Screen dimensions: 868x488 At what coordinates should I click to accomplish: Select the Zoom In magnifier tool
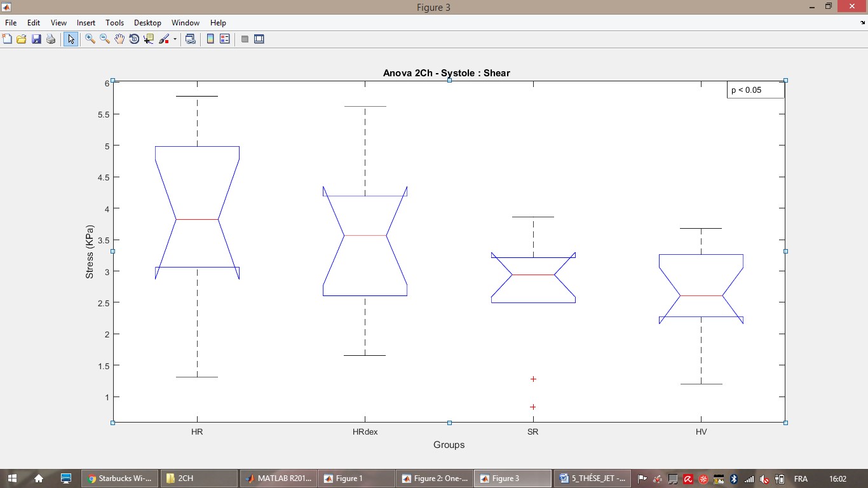pos(90,39)
